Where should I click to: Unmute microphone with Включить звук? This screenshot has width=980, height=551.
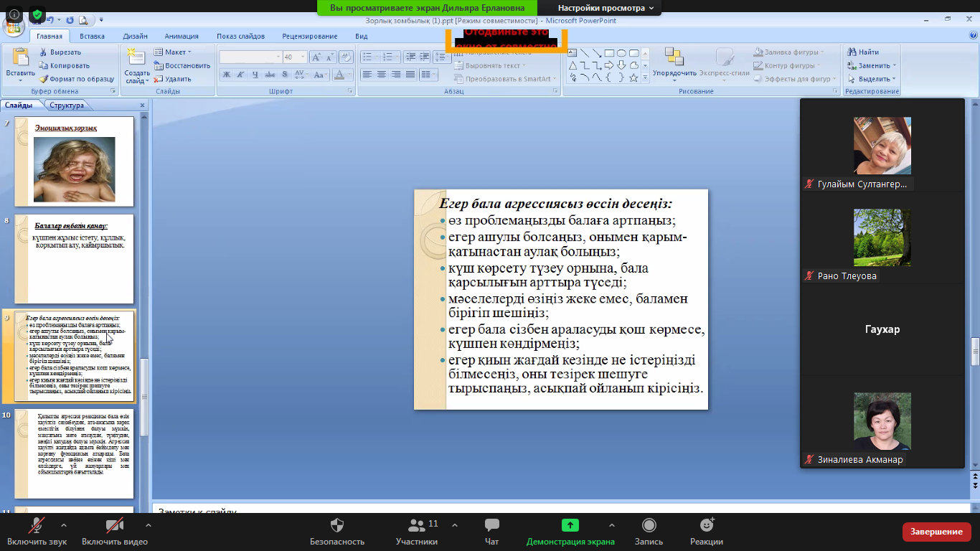(36, 527)
